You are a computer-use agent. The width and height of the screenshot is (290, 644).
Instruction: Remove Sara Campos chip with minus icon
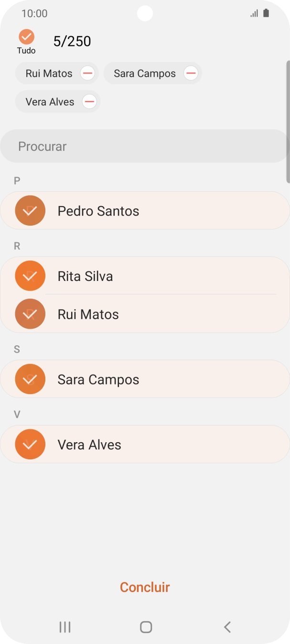[191, 73]
